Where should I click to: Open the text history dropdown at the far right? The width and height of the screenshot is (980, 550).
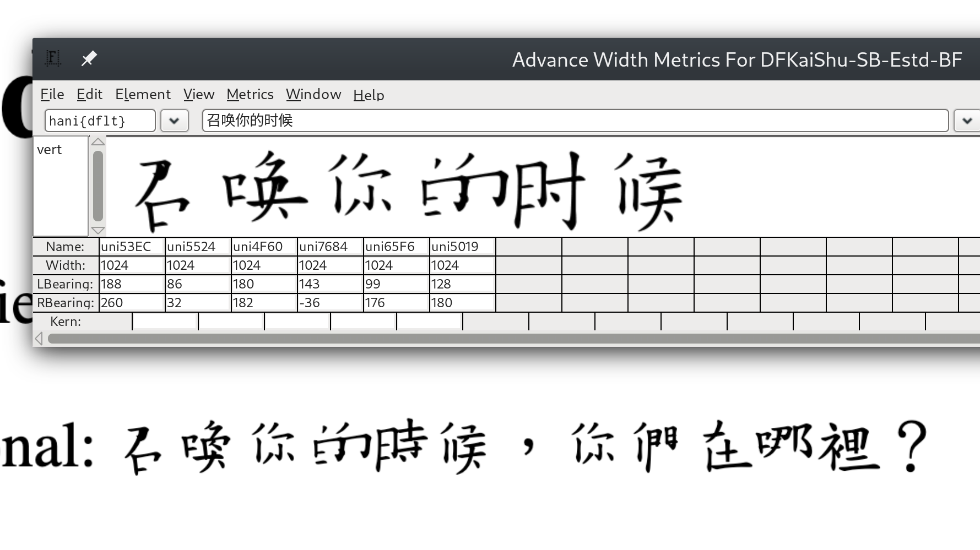[x=966, y=121]
